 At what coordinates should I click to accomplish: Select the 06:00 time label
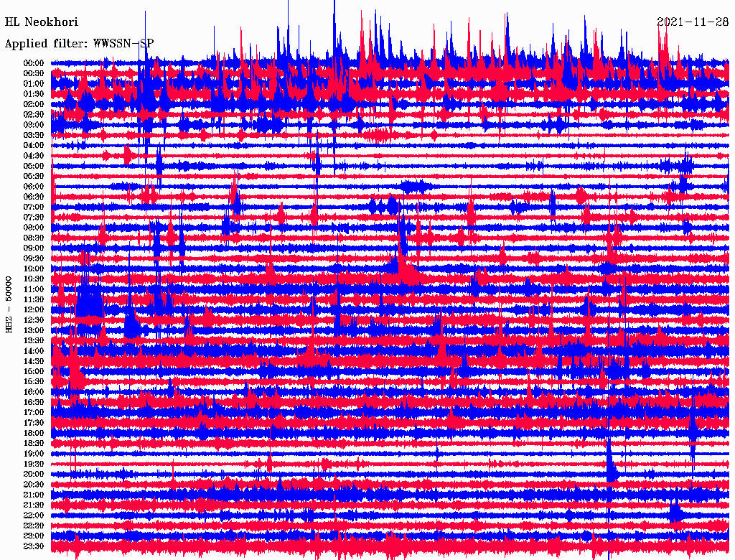[34, 186]
